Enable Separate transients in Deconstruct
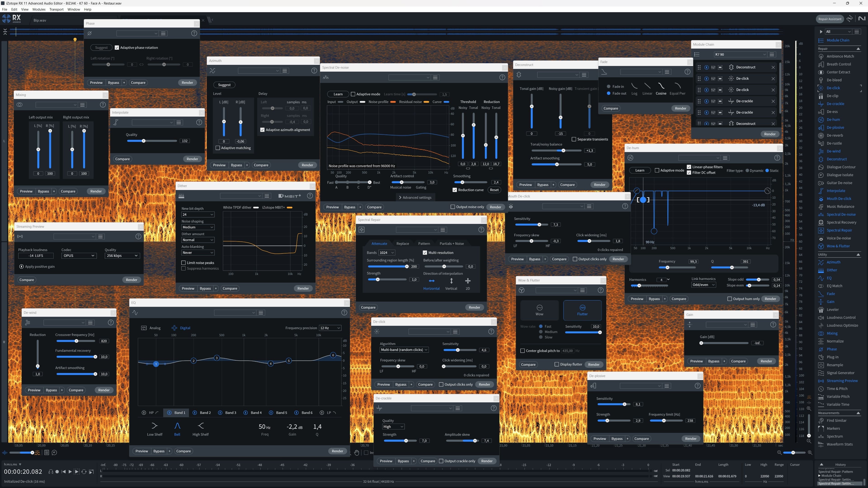 coord(574,139)
